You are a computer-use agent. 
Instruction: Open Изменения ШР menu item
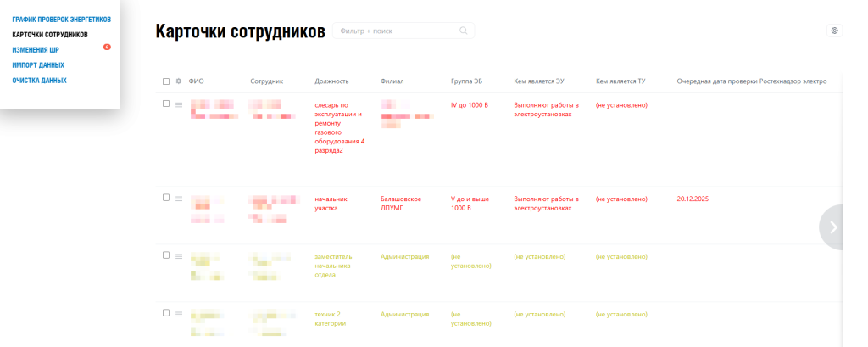coord(36,50)
